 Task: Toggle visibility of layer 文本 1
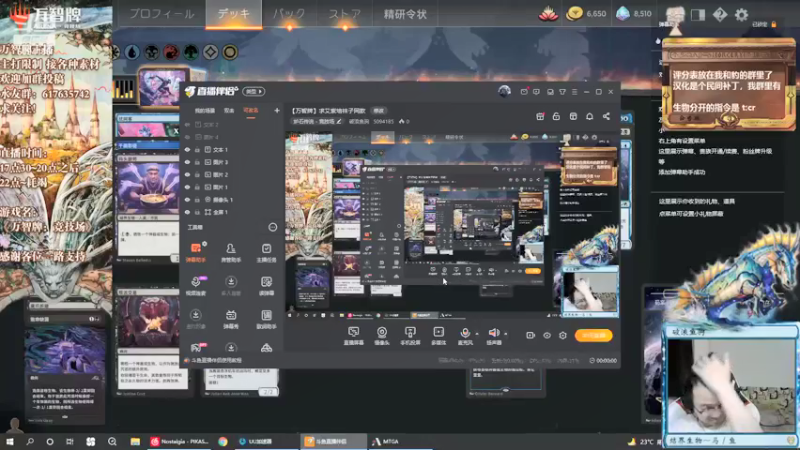pos(187,150)
